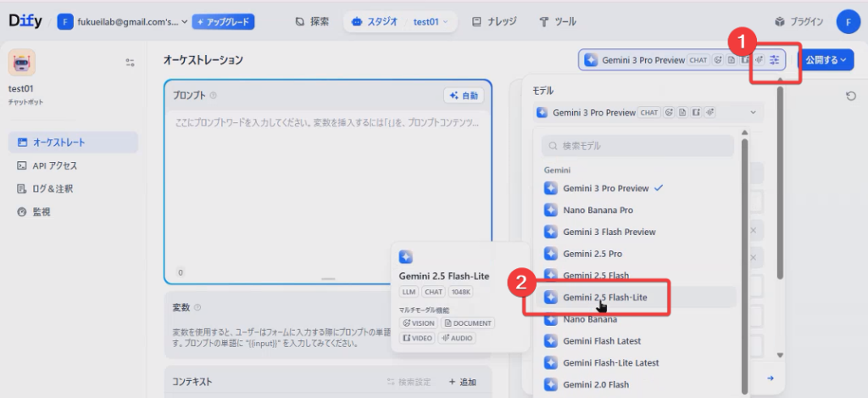Image resolution: width=868 pixels, height=398 pixels.
Task: Click the help icon beside プロンプト
Action: pos(214,96)
